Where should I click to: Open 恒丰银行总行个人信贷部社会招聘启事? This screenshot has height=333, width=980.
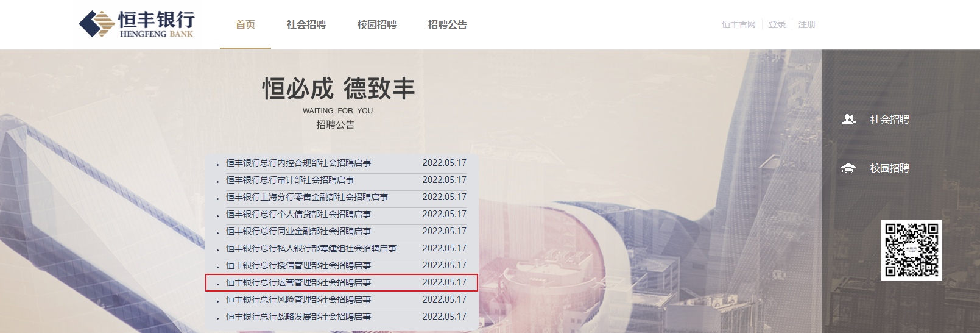(x=298, y=214)
